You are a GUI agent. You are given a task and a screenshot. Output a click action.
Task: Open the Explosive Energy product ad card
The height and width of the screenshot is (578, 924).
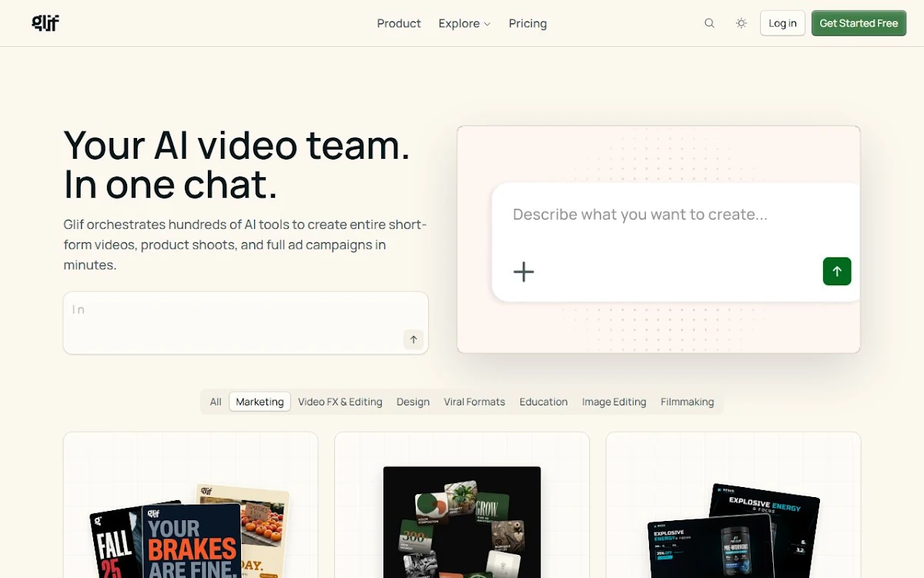click(x=733, y=505)
